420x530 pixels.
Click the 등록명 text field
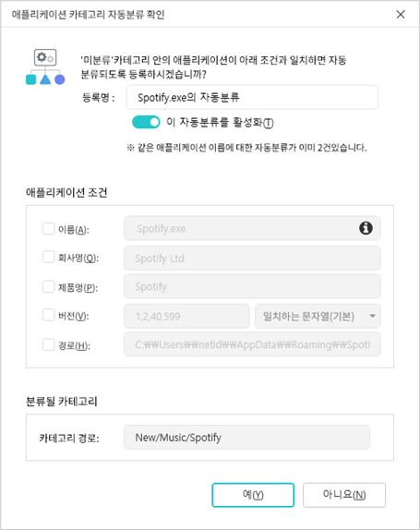[252, 97]
